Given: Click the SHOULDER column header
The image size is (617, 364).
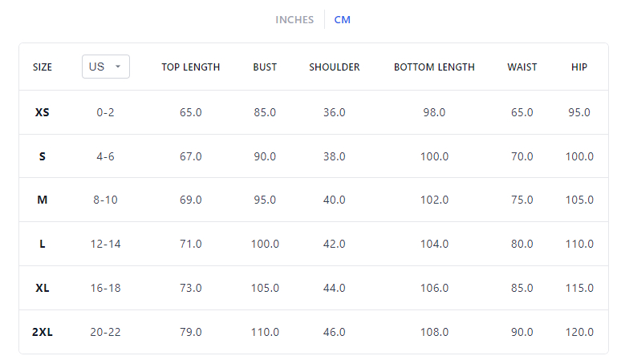Looking at the screenshot, I should pyautogui.click(x=335, y=67).
